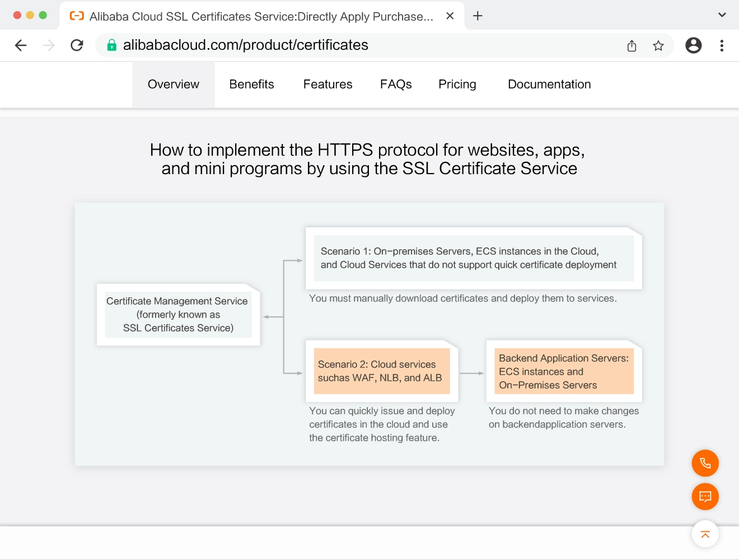The height and width of the screenshot is (560, 739).
Task: Open the FAQs section tab
Action: coord(396,85)
